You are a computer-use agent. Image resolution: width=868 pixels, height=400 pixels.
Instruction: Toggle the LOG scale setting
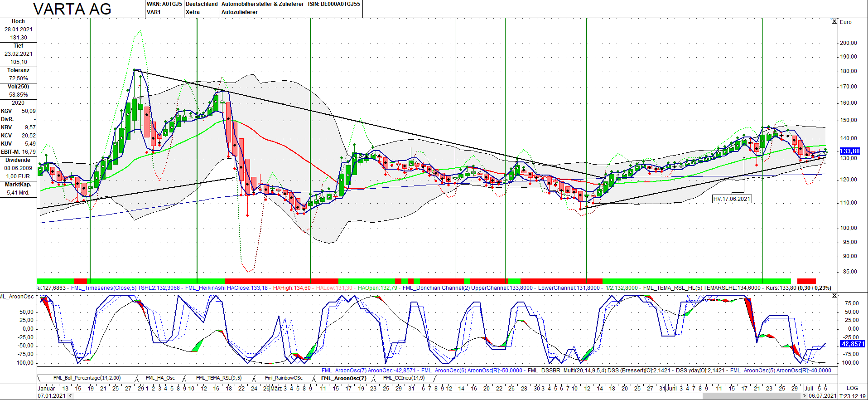point(852,388)
